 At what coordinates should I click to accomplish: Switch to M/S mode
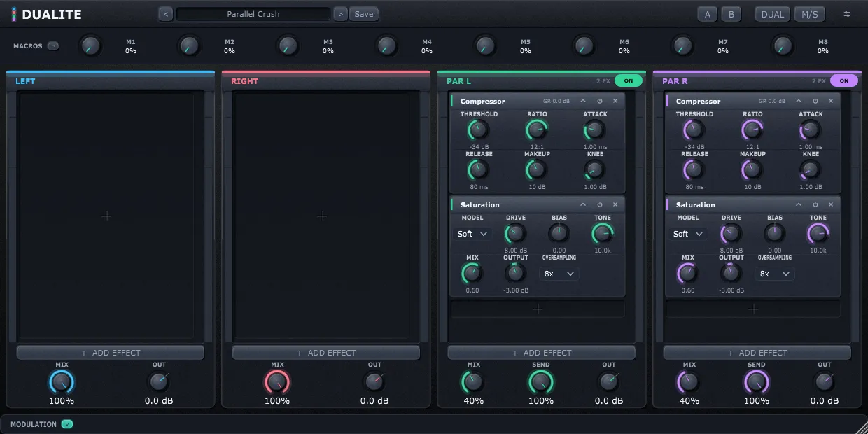click(809, 14)
